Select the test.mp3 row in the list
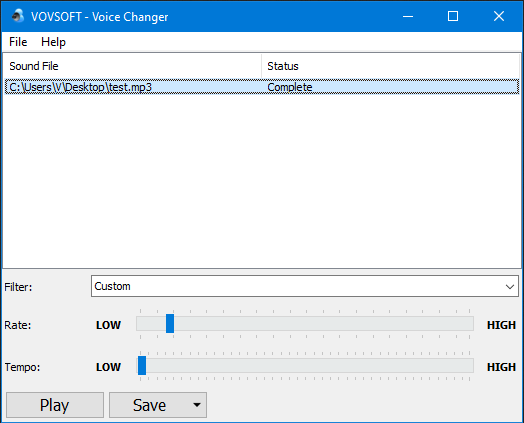Screen dimensions: 524x423 coord(262,87)
